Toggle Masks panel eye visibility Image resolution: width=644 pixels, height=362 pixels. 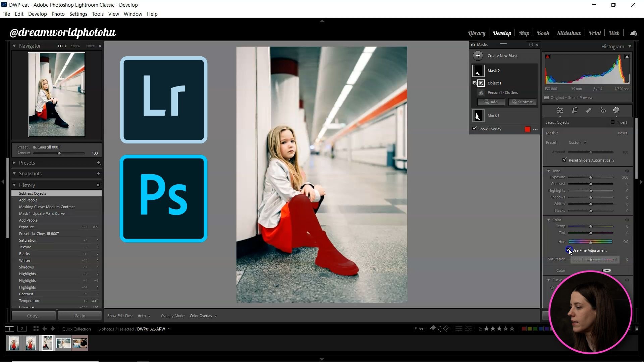point(473,45)
